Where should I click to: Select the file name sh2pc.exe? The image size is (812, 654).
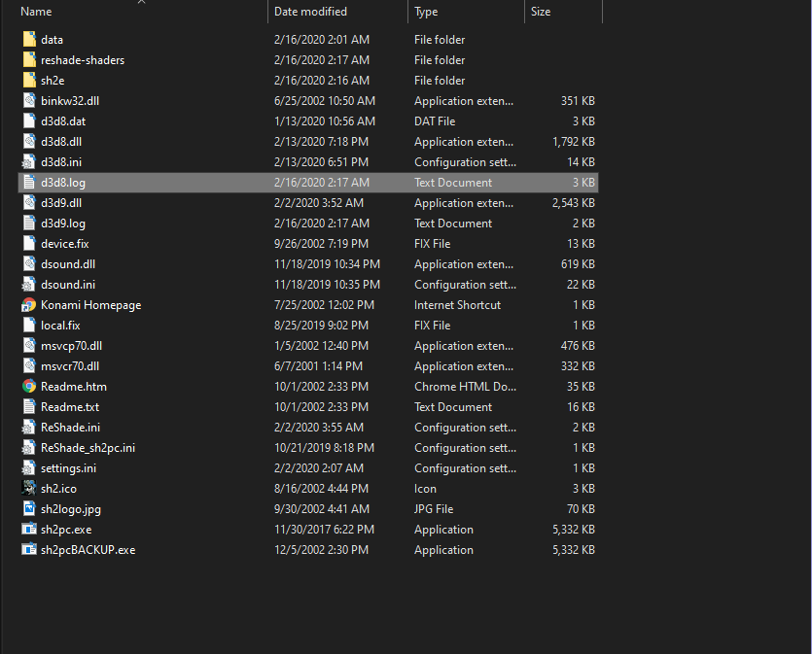pos(66,530)
